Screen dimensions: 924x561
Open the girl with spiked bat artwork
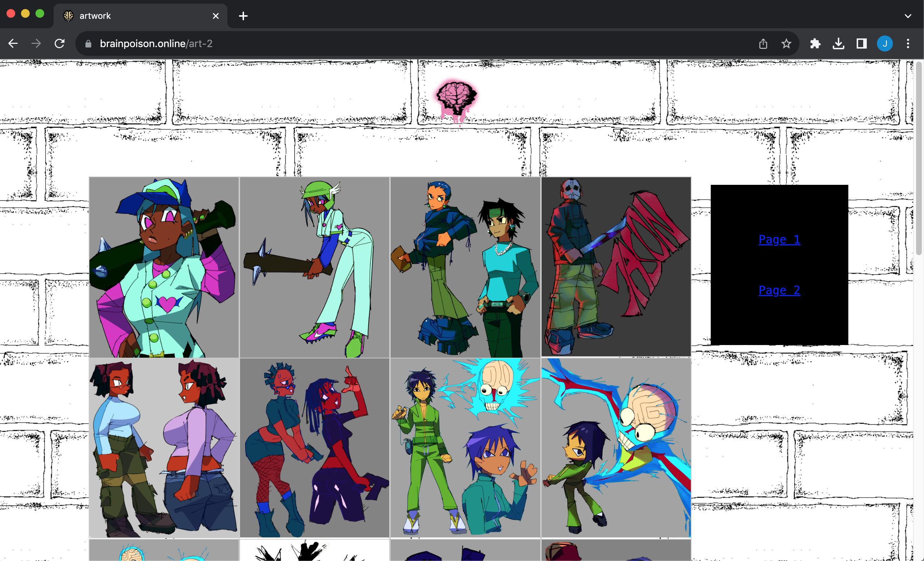164,267
